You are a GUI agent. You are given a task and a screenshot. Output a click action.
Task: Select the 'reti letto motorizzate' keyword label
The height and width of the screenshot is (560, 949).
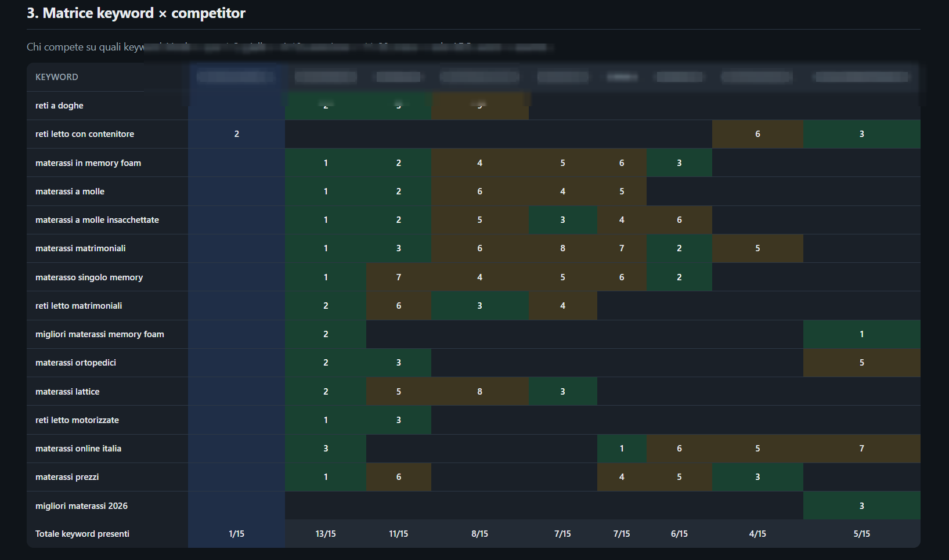[x=77, y=420]
